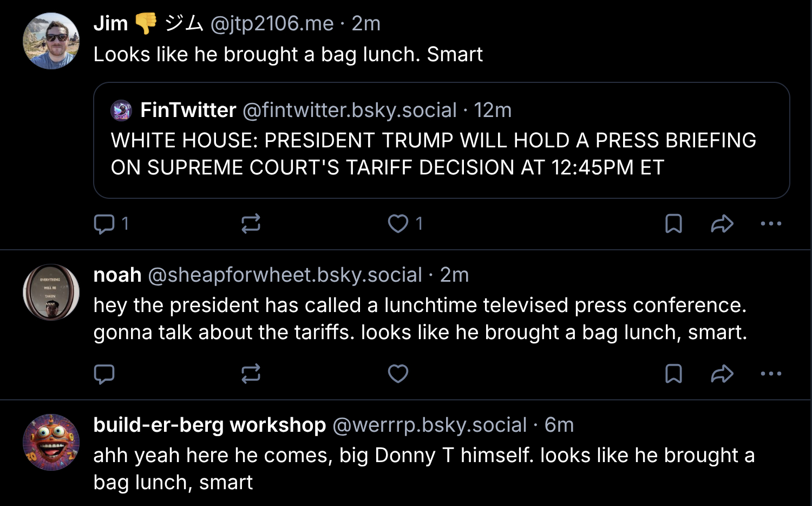Like Jim's bag lunch post

click(398, 224)
